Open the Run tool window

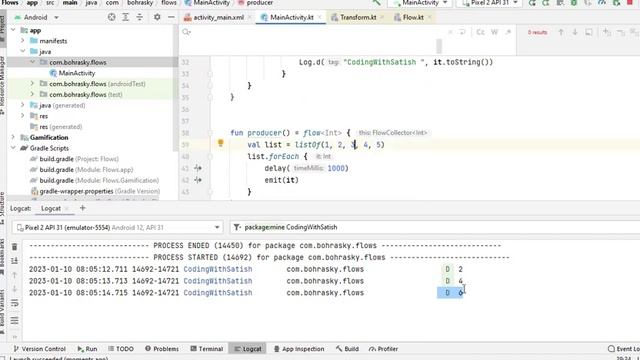pyautogui.click(x=87, y=349)
